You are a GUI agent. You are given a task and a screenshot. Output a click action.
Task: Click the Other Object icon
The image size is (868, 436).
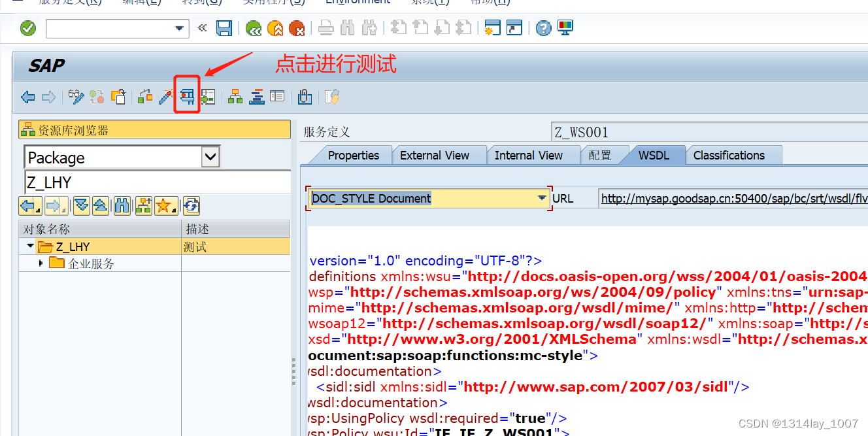pos(118,97)
